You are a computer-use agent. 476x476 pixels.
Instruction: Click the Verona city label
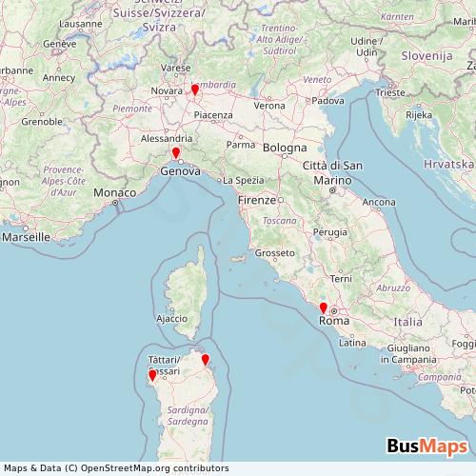269,106
